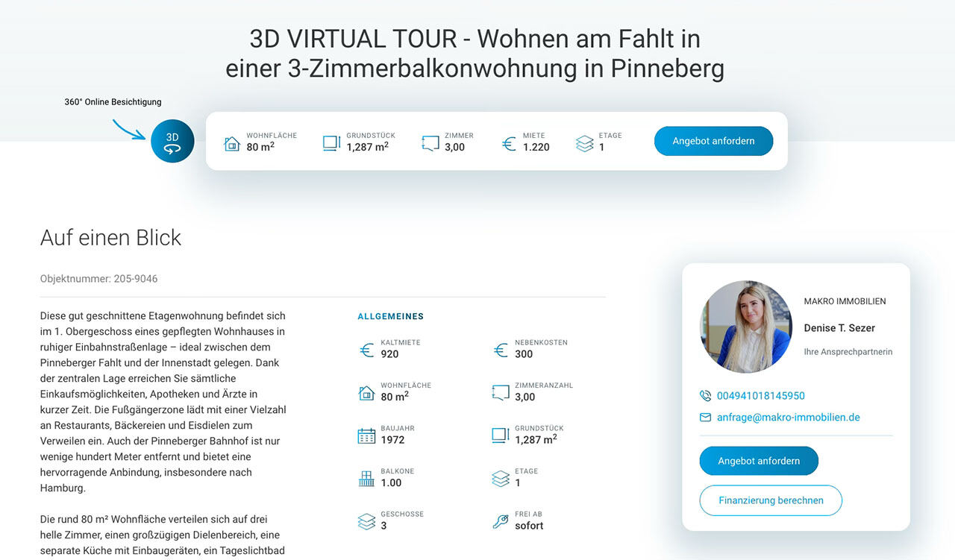The image size is (955, 560).
Task: Click the phone icon in contact card
Action: click(705, 396)
